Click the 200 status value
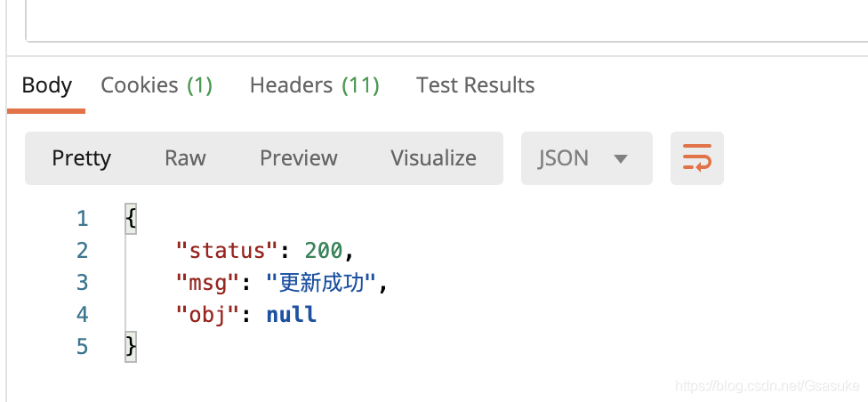 click(x=324, y=251)
